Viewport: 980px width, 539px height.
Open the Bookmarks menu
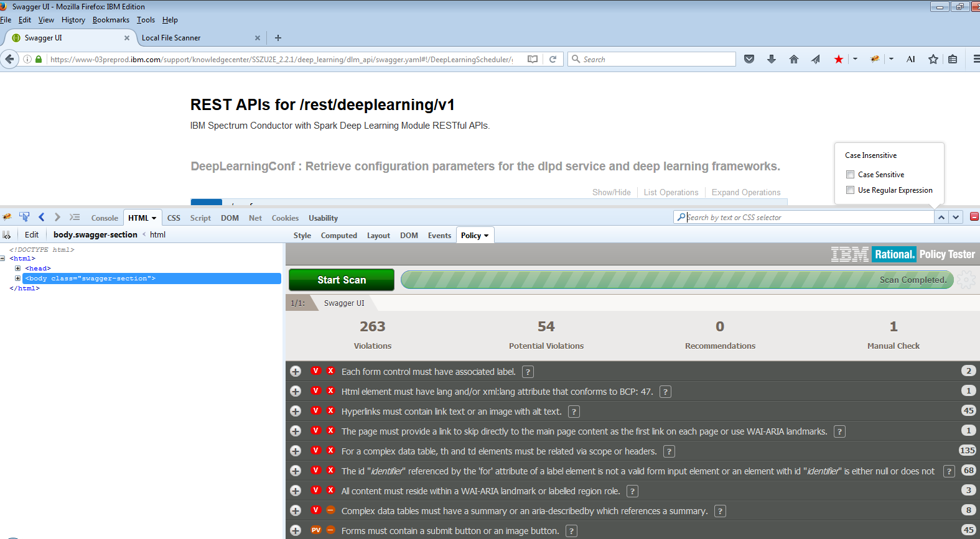point(111,20)
